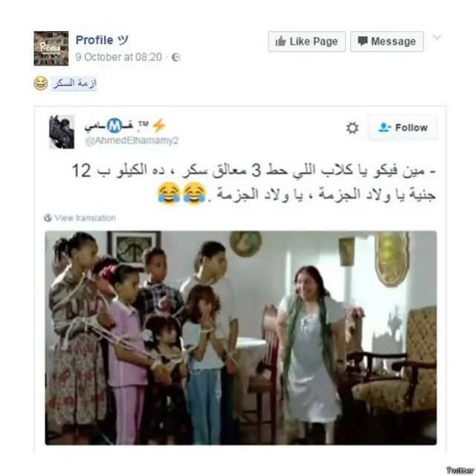Open the tweet photo of tied-up children
Image resolution: width=476 pixels, height=476 pixels.
pos(241,338)
